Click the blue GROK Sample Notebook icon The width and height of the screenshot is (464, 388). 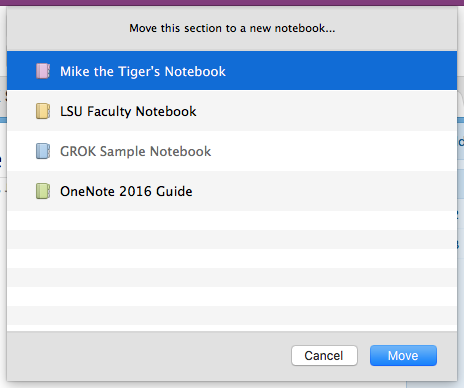point(43,151)
